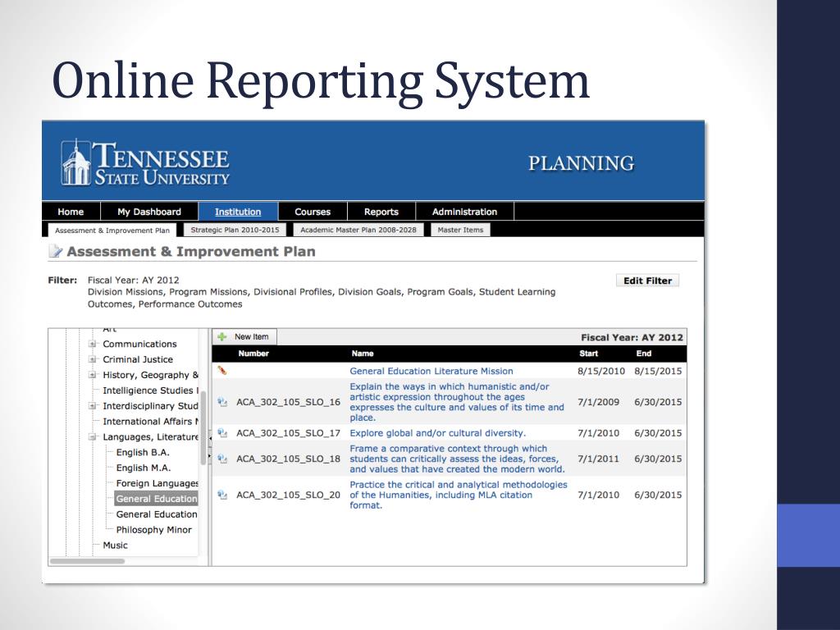
Task: Click the 7/1/2009 start date cell
Action: (x=598, y=402)
